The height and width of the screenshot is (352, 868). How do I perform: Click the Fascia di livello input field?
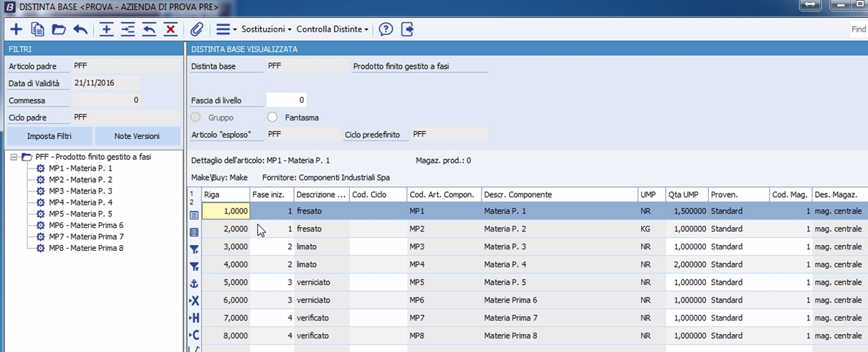pos(287,100)
